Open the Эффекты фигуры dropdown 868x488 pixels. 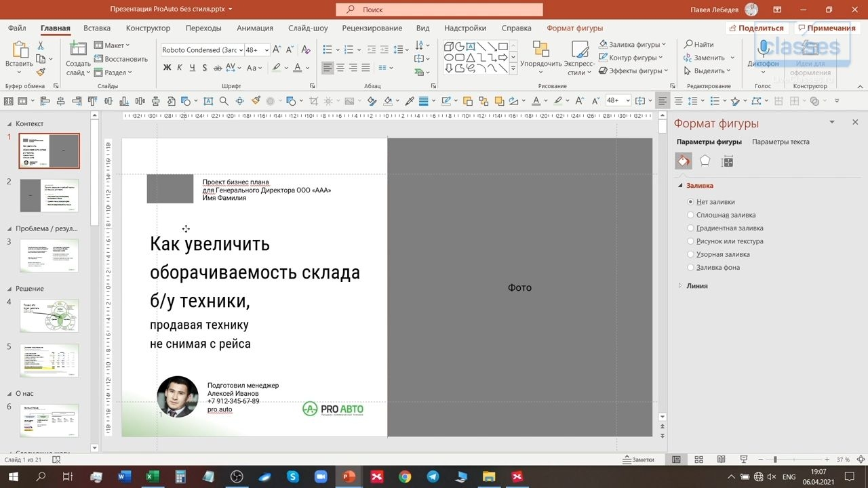[x=633, y=70]
